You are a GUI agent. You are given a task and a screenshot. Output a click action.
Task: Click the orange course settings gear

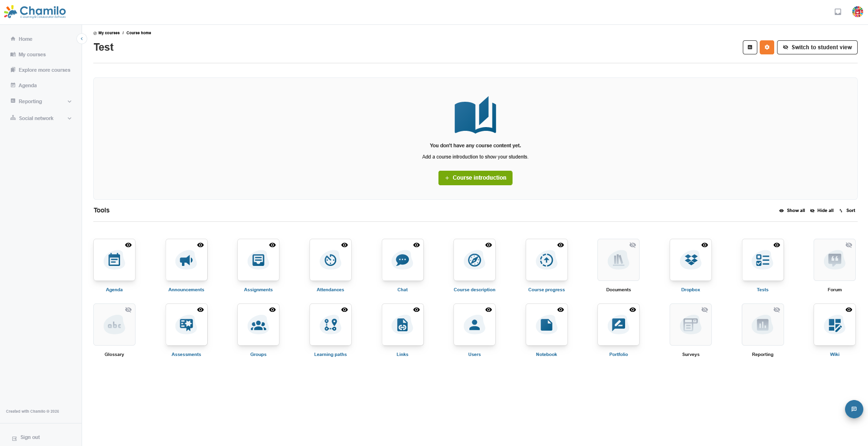(x=767, y=47)
